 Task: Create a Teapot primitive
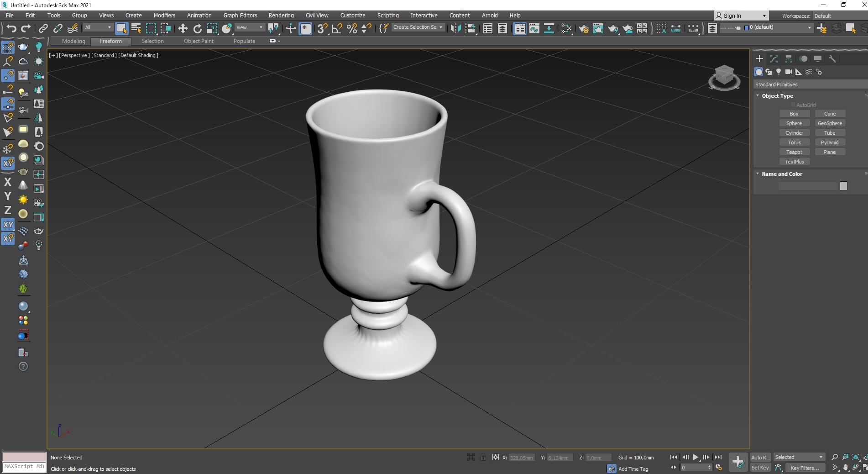pyautogui.click(x=794, y=152)
